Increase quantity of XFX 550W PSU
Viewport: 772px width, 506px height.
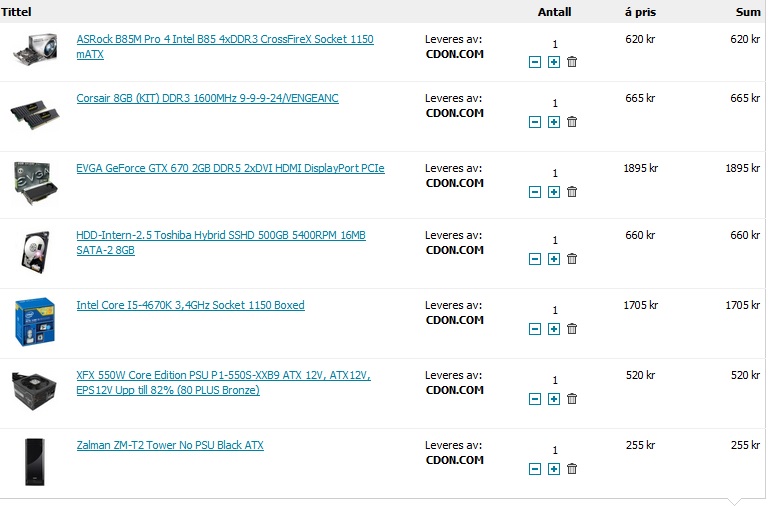coord(554,399)
